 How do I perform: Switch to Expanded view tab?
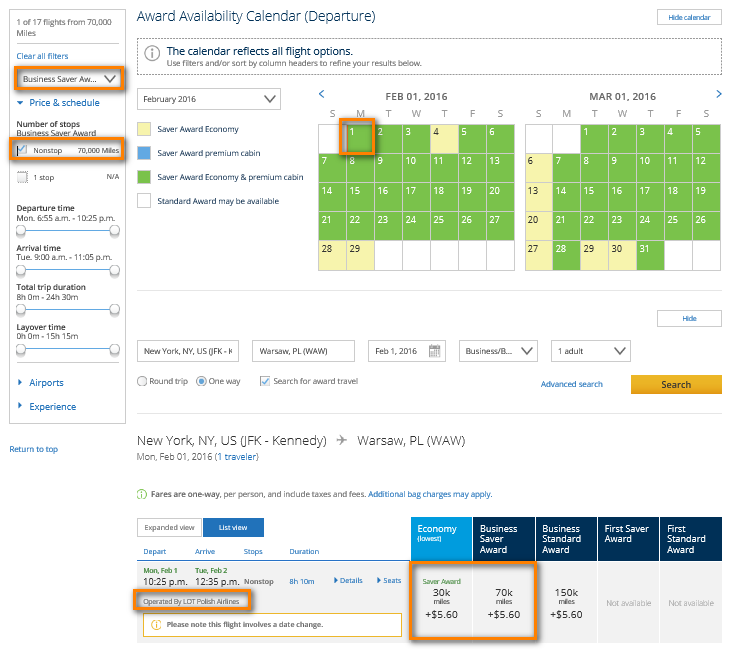click(x=169, y=528)
